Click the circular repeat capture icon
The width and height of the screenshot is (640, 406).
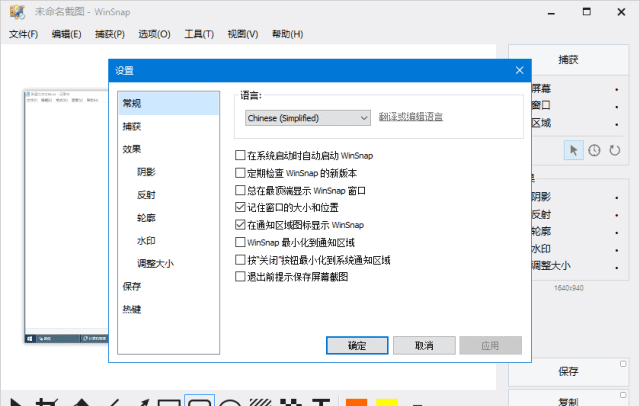[614, 150]
